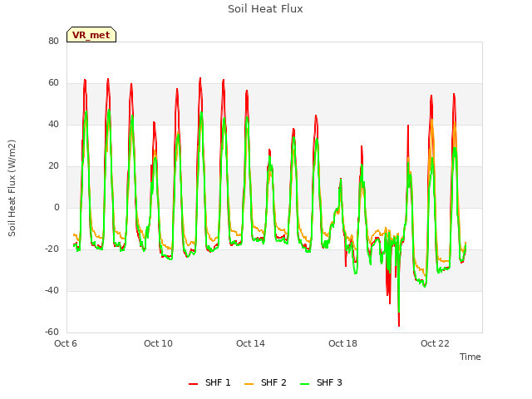Click the Oct 14 x-axis label

click(x=250, y=343)
